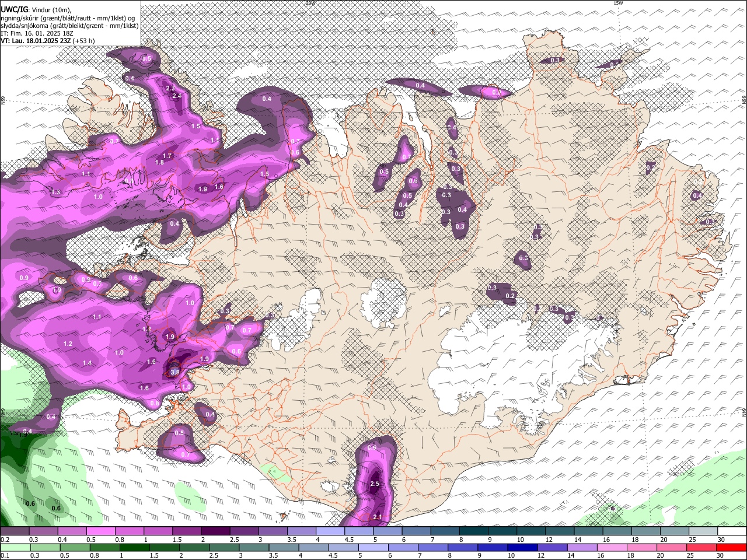Click the '0.1' label on the rain legend
Screen dimensions: 747x560
(x=5, y=555)
